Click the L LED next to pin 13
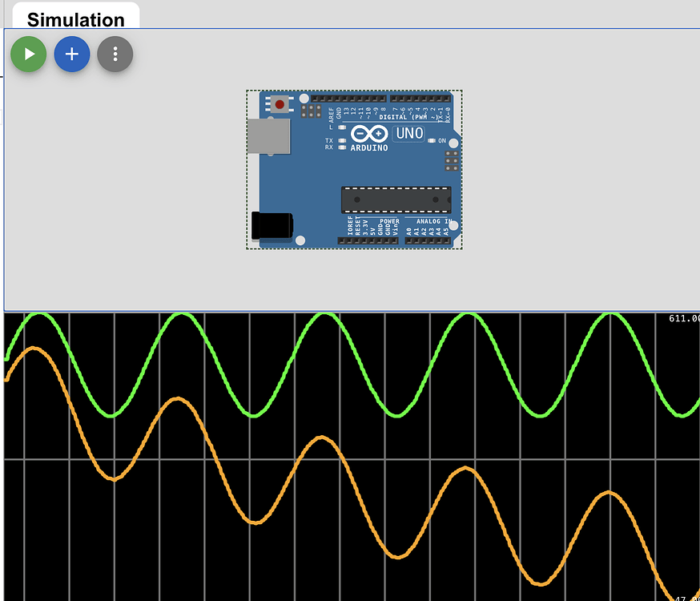Viewport: 700px width, 601px height. pyautogui.click(x=341, y=127)
